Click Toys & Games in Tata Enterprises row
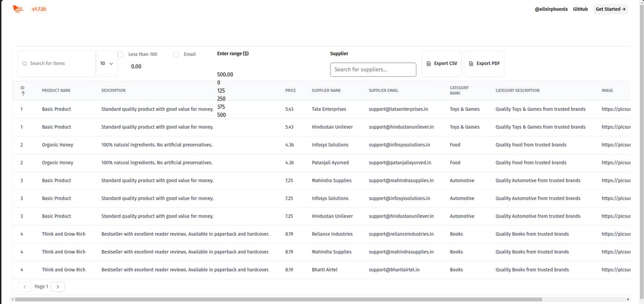The image size is (644, 304). (x=465, y=109)
